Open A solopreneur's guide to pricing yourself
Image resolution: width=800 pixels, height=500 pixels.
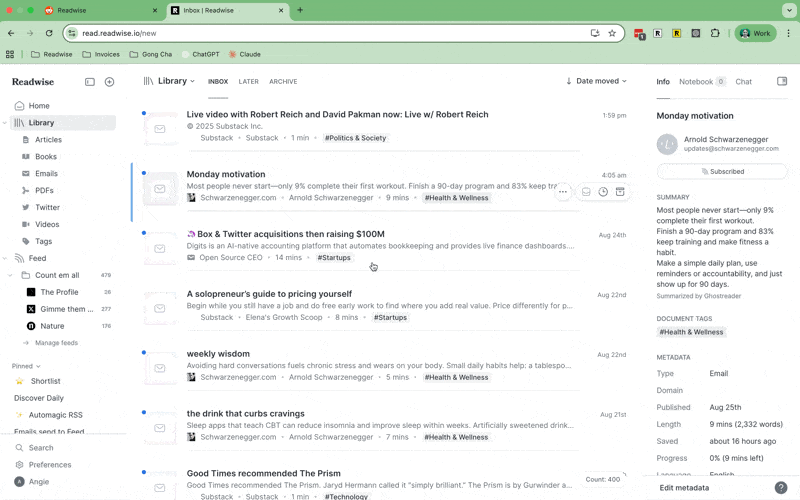(x=269, y=294)
